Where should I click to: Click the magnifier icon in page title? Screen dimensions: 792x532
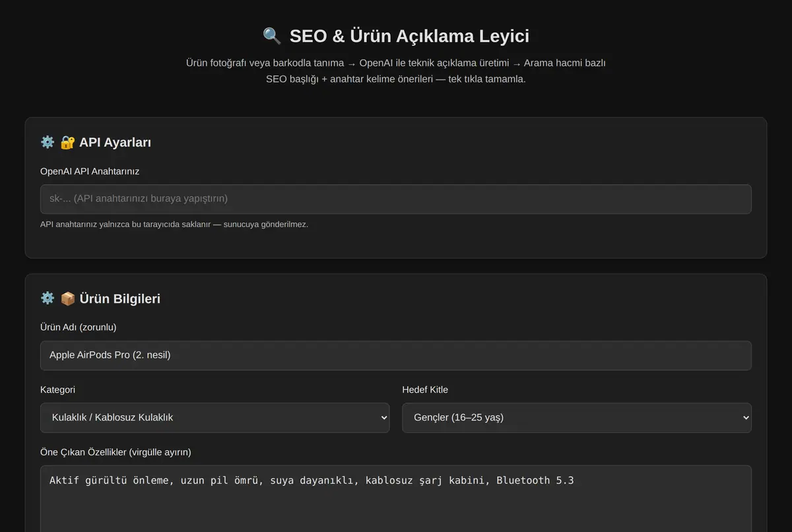[x=272, y=36]
